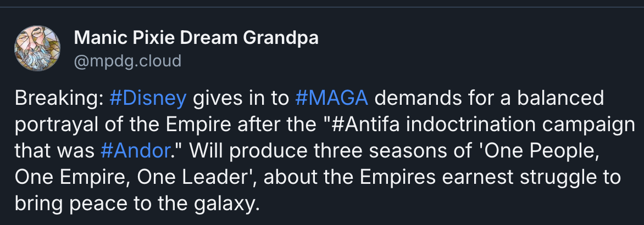Image resolution: width=644 pixels, height=225 pixels.
Task: Click the word "Breaking:" starting the post
Action: 59,99
